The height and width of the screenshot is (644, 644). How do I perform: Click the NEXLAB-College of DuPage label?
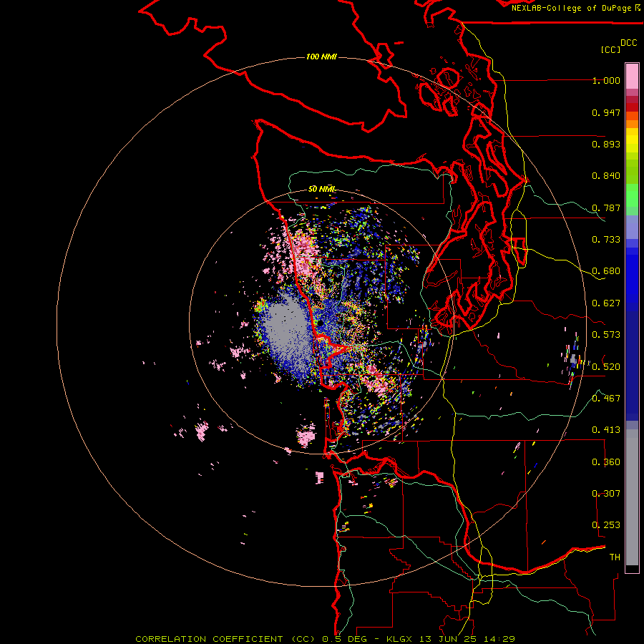pyautogui.click(x=571, y=8)
